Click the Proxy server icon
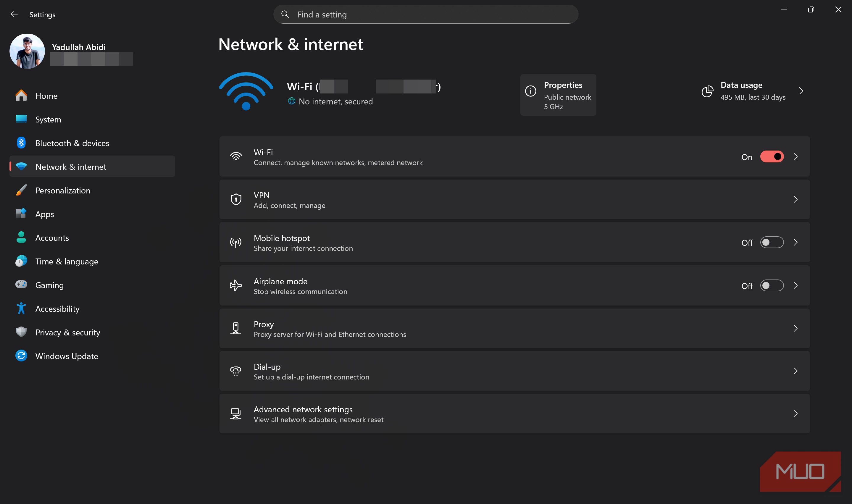Viewport: 852px width, 504px height. click(236, 328)
